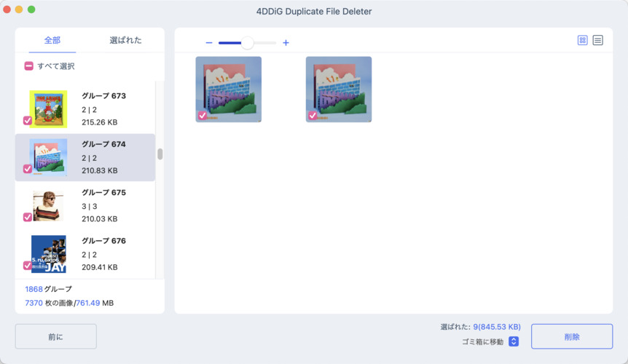Click the 210.83 KB size text
Image resolution: width=628 pixels, height=364 pixels.
click(x=100, y=171)
